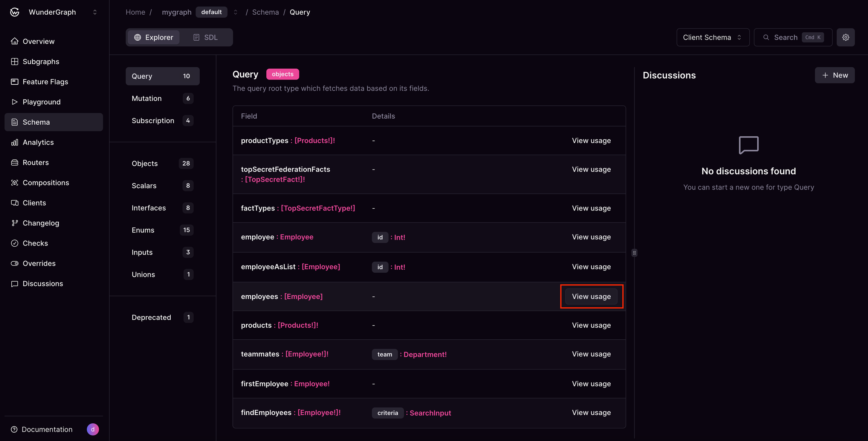This screenshot has height=441, width=868.
Task: Click View usage for employees field
Action: tap(591, 296)
